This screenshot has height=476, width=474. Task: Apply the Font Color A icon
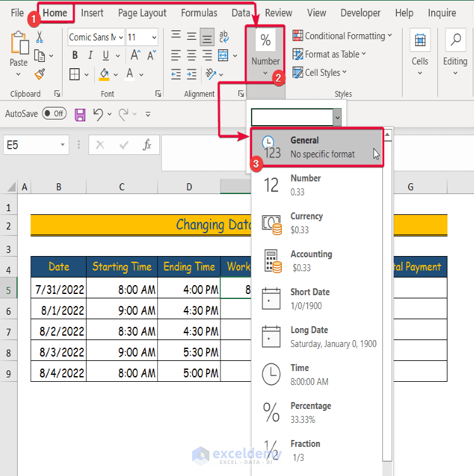[130, 74]
